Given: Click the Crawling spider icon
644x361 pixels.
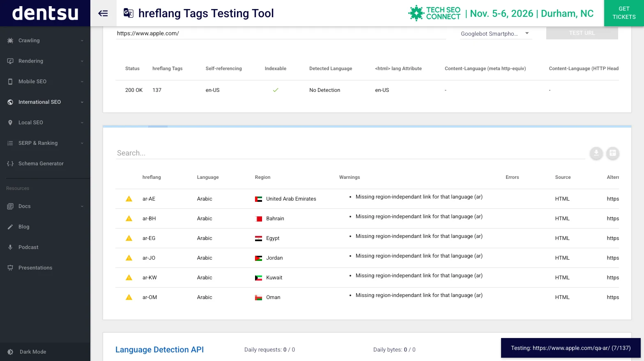Looking at the screenshot, I should point(10,41).
